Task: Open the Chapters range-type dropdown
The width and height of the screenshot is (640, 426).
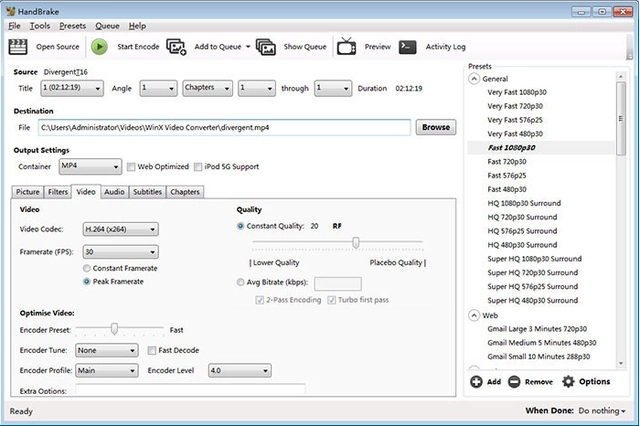Action: tap(208, 88)
